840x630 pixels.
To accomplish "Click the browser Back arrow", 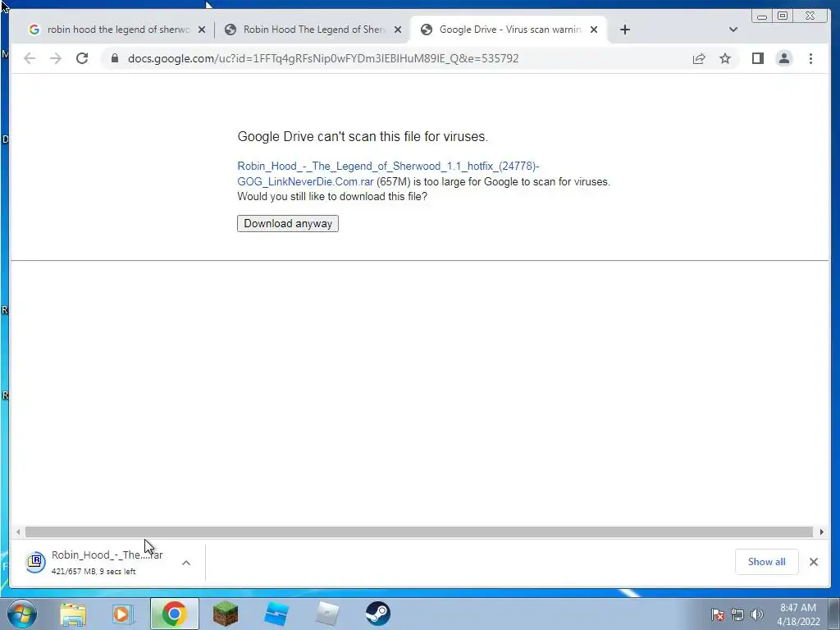I will (x=30, y=58).
